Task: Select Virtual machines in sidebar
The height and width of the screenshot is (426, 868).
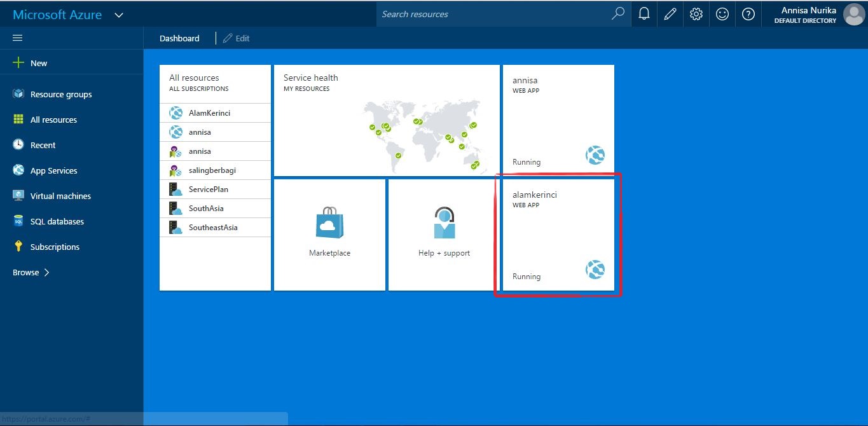Action: tap(60, 196)
